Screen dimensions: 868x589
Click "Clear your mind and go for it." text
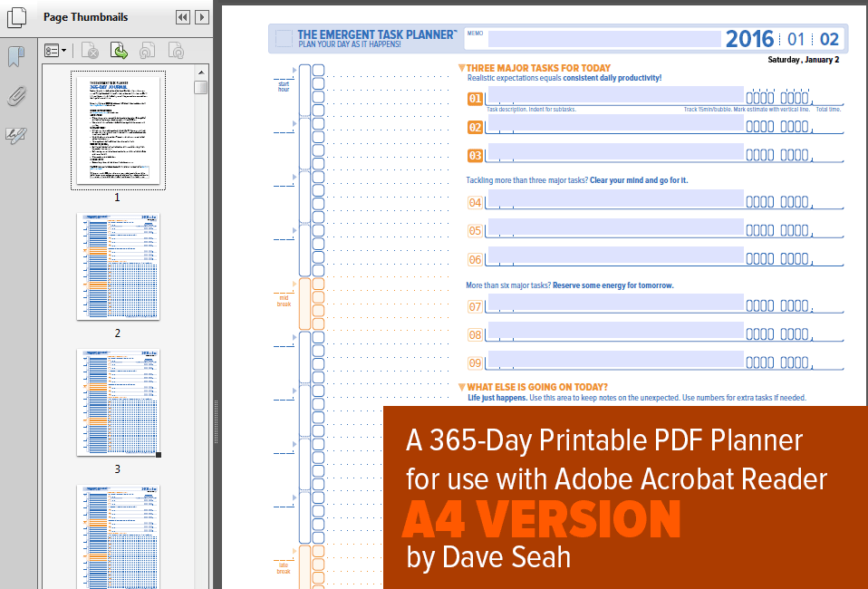coord(639,180)
